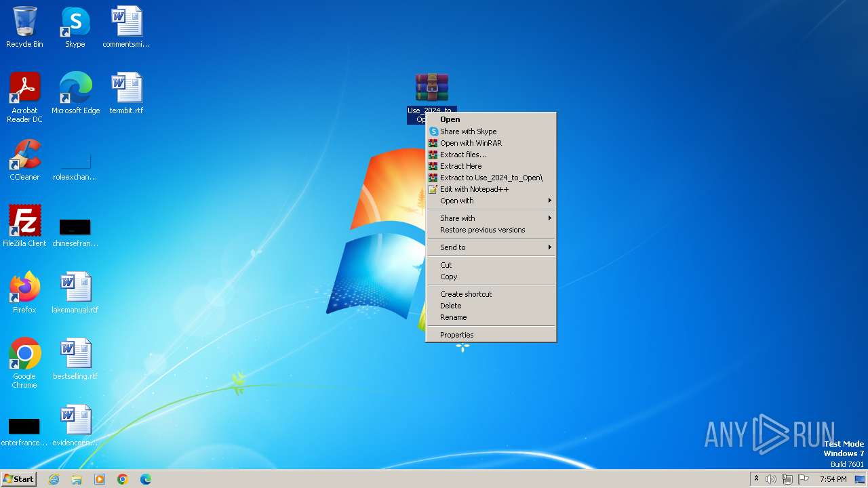Choose Copy in the context menu
This screenshot has width=868, height=488.
(491, 277)
